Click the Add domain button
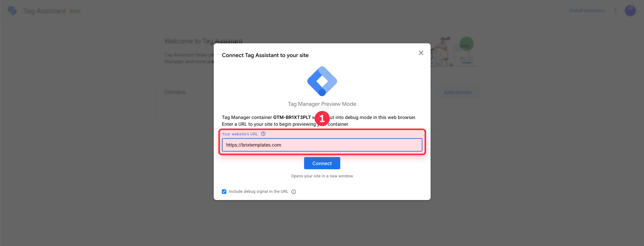Viewport: 644px width, 246px height. click(458, 92)
